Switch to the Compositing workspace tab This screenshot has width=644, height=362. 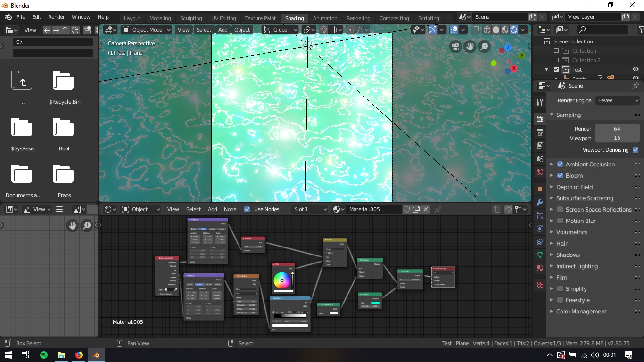point(394,18)
